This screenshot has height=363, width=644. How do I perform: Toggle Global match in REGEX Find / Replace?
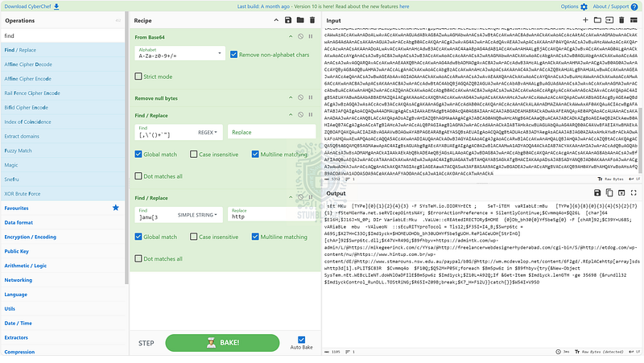click(x=138, y=155)
